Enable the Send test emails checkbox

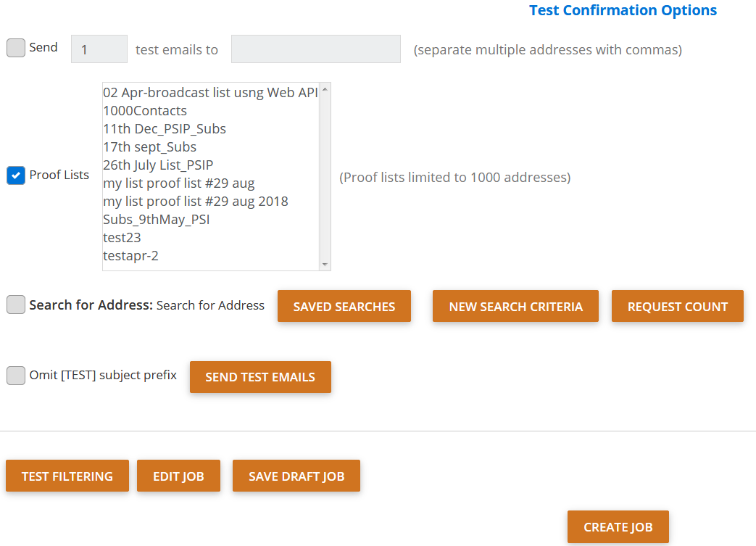16,48
